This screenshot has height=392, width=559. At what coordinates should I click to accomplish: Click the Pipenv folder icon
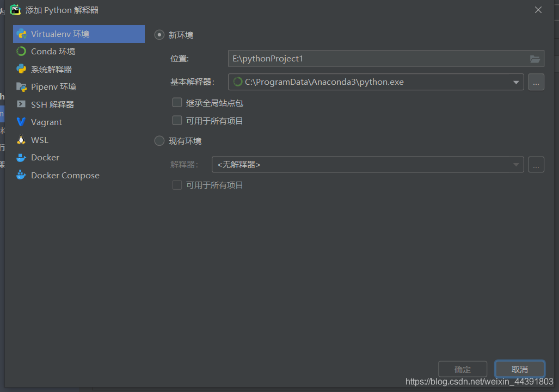tap(21, 86)
